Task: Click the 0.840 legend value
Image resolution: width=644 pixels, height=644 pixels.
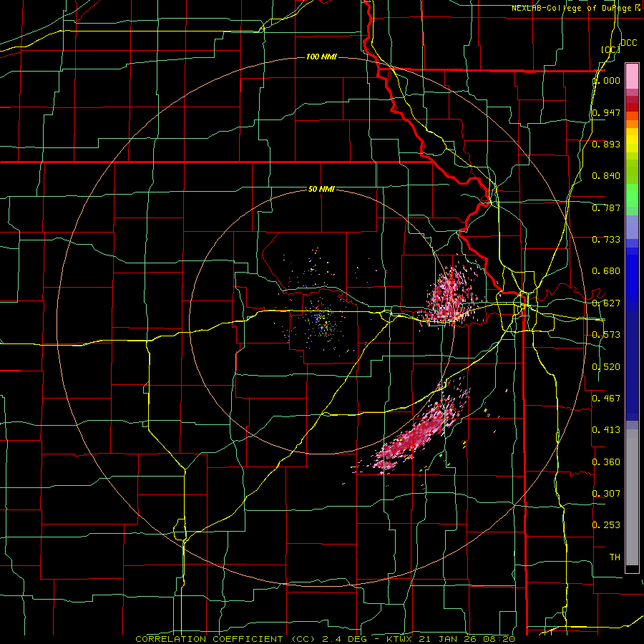Action: pos(606,176)
